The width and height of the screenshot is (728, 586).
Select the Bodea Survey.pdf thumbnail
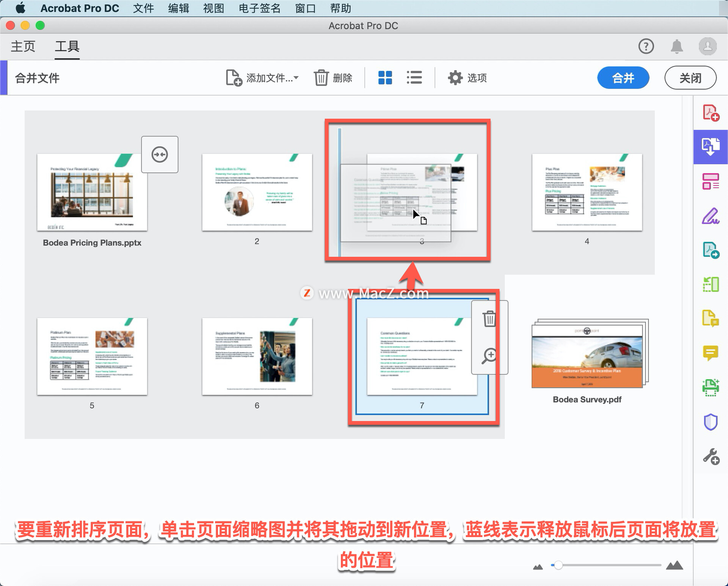pyautogui.click(x=590, y=353)
